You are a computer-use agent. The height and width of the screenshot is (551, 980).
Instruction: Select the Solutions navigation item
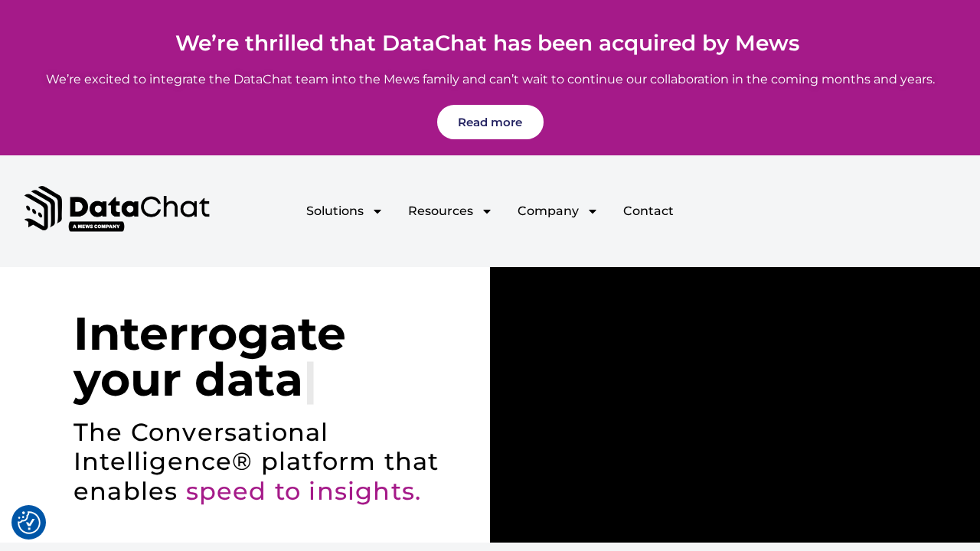pyautogui.click(x=335, y=210)
